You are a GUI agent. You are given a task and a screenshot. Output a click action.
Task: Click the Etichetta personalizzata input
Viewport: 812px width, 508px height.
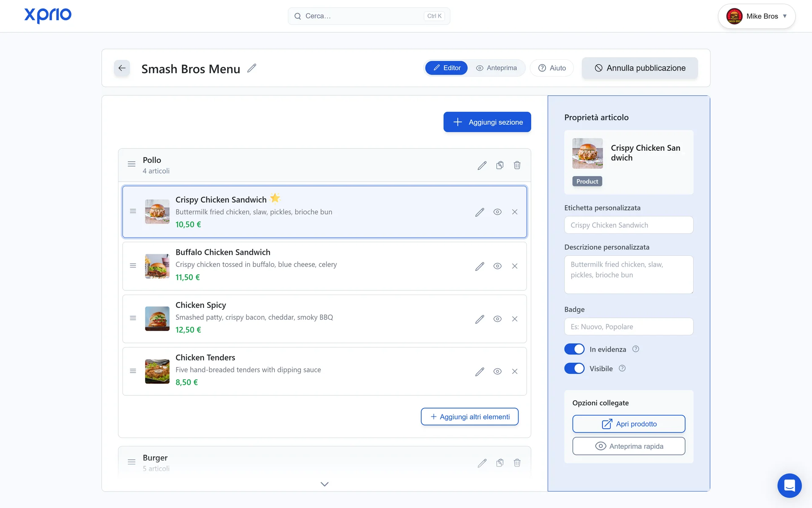(629, 225)
